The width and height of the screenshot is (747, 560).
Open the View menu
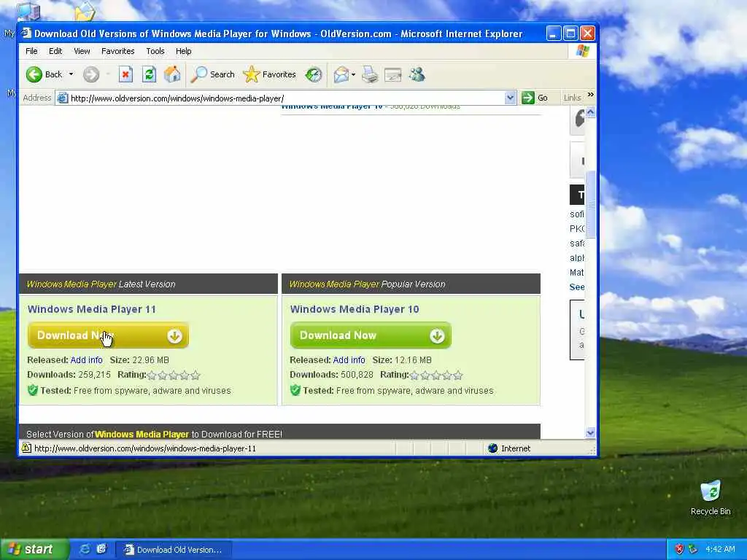click(x=82, y=51)
